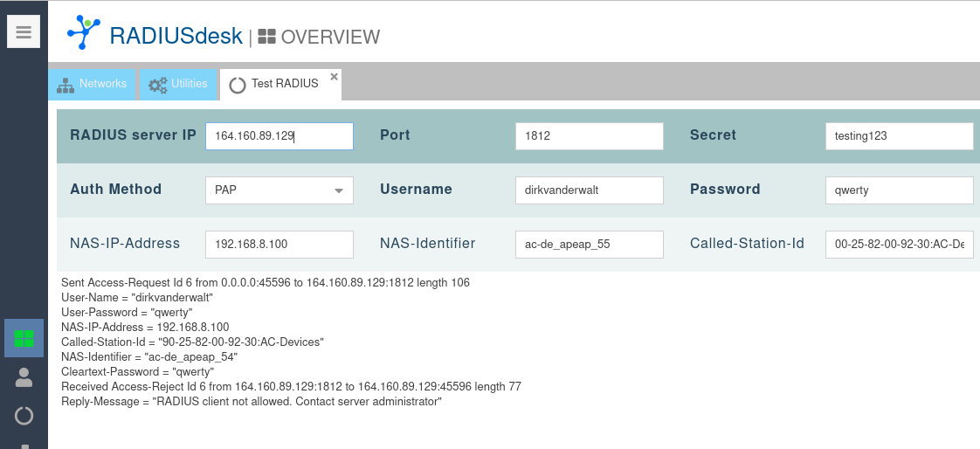Focus the Port input field
This screenshot has width=980, height=449.
(590, 136)
